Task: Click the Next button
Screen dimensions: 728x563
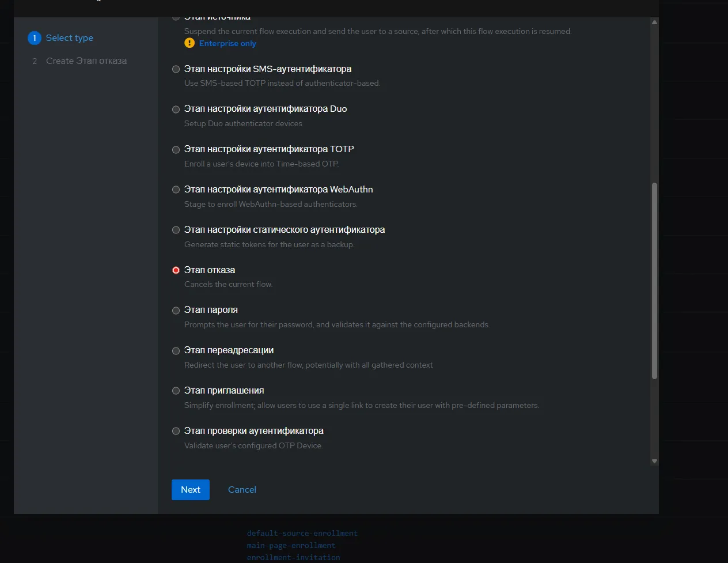Action: click(191, 490)
